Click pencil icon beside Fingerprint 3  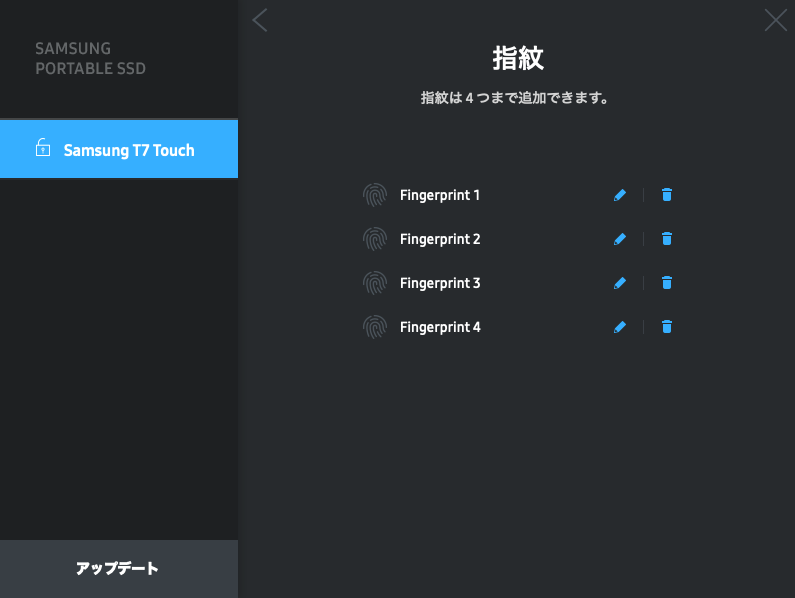click(620, 283)
